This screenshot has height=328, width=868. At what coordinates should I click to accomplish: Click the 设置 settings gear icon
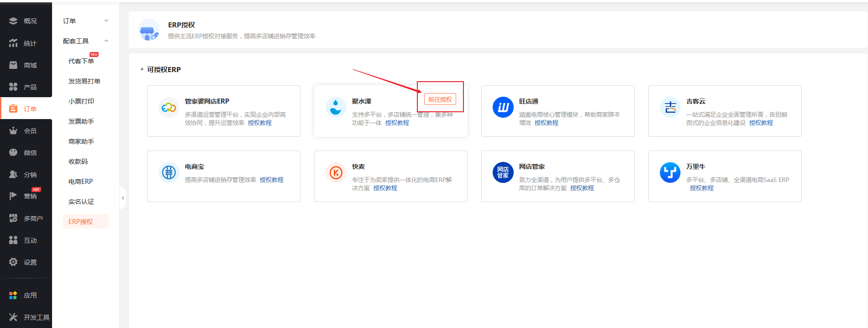[x=13, y=262]
